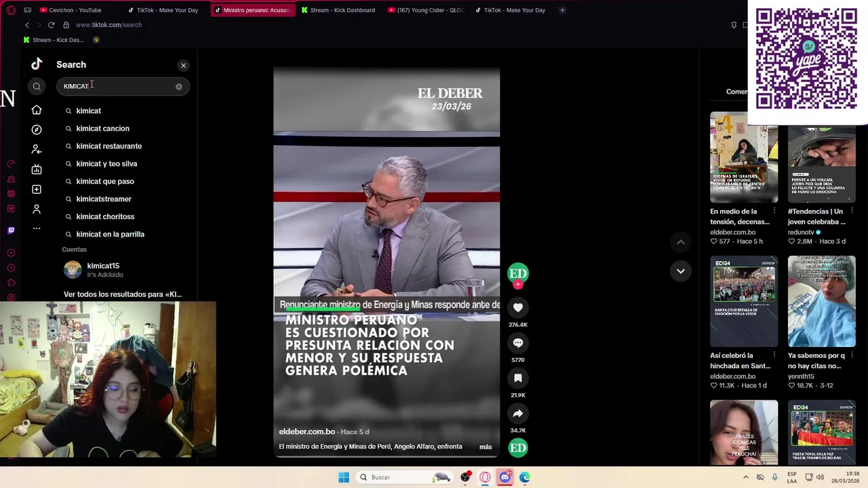
Task: Open the Twitch icon in Opera sidebar
Action: [x=11, y=230]
